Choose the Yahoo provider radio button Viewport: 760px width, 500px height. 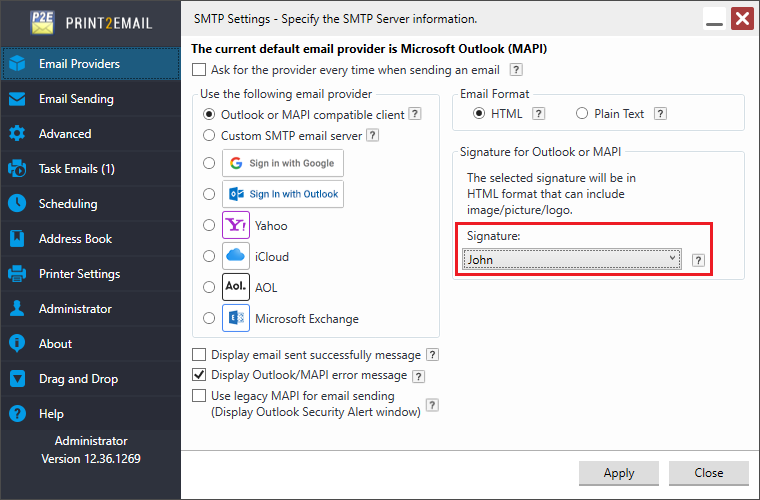(x=209, y=225)
